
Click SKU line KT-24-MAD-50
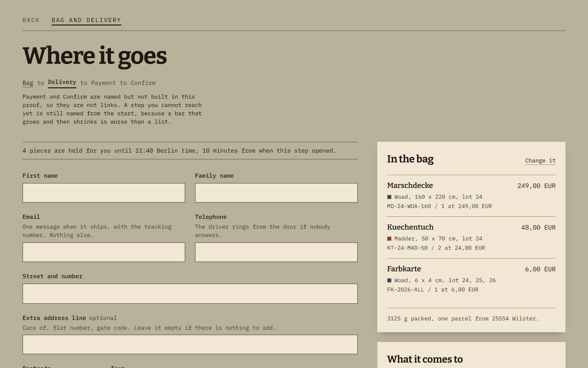436,248
